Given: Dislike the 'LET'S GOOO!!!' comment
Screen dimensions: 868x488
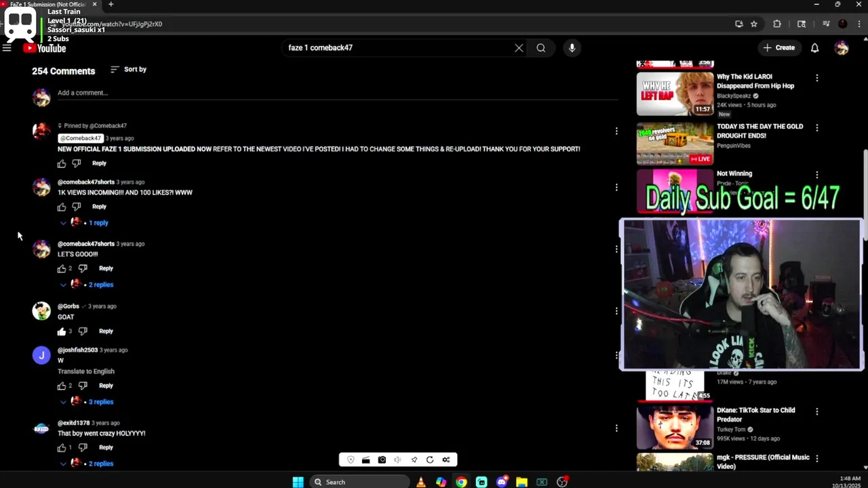Looking at the screenshot, I should (83, 268).
